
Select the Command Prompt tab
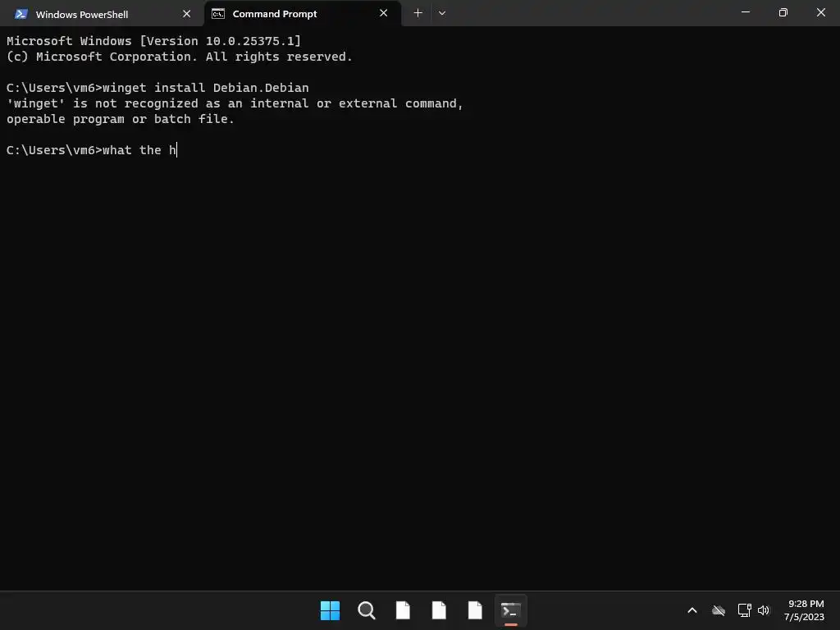pos(303,14)
